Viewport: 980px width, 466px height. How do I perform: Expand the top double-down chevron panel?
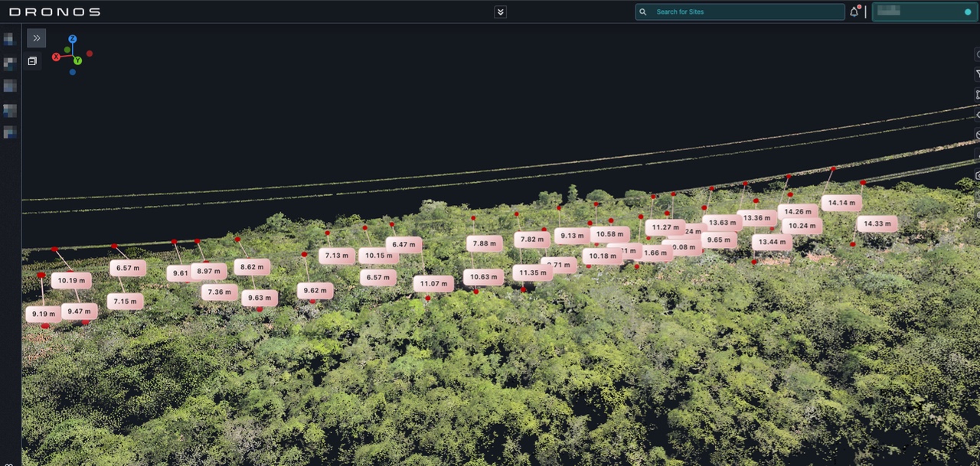[x=500, y=12]
